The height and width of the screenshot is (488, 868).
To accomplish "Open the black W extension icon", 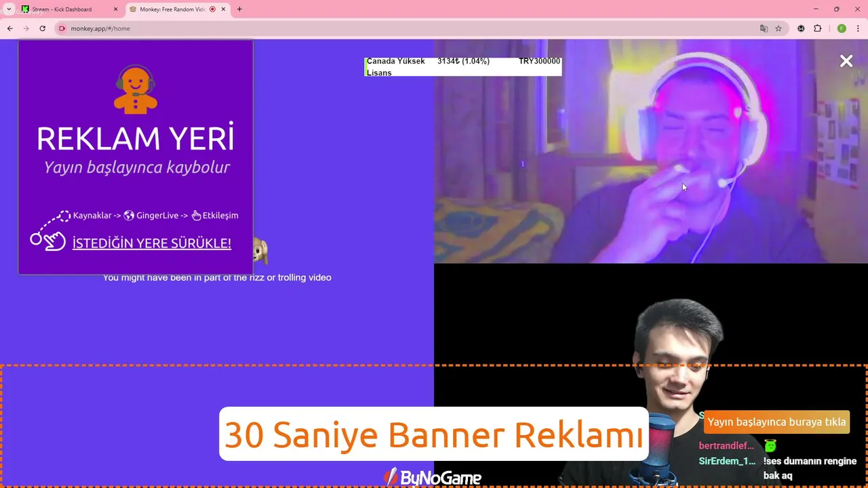I will (802, 28).
